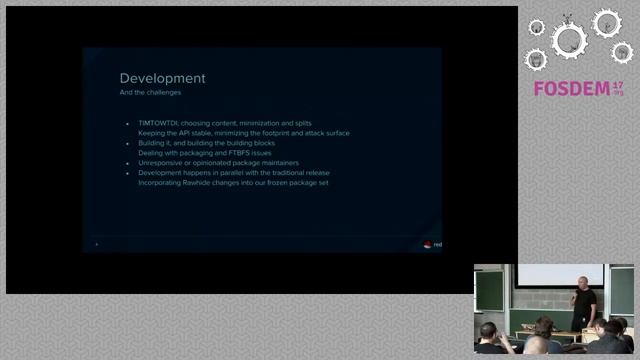Click the line 'Keeping the API stable'

tap(244, 133)
